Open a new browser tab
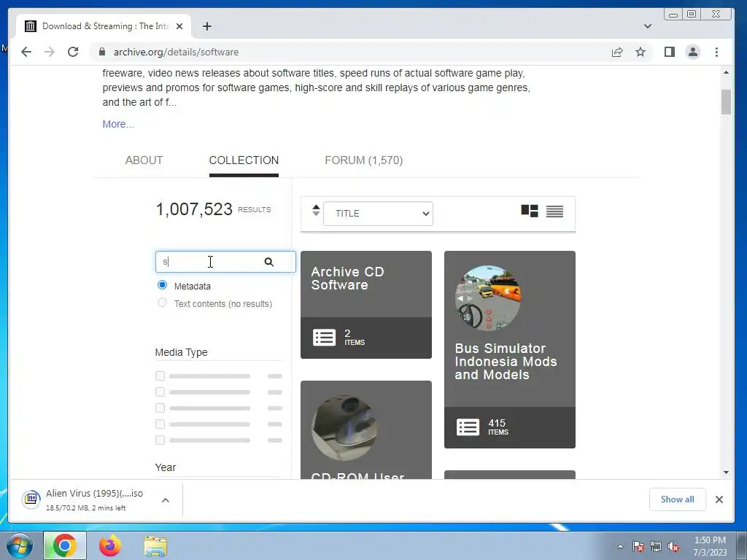Image resolution: width=747 pixels, height=560 pixels. click(x=206, y=26)
